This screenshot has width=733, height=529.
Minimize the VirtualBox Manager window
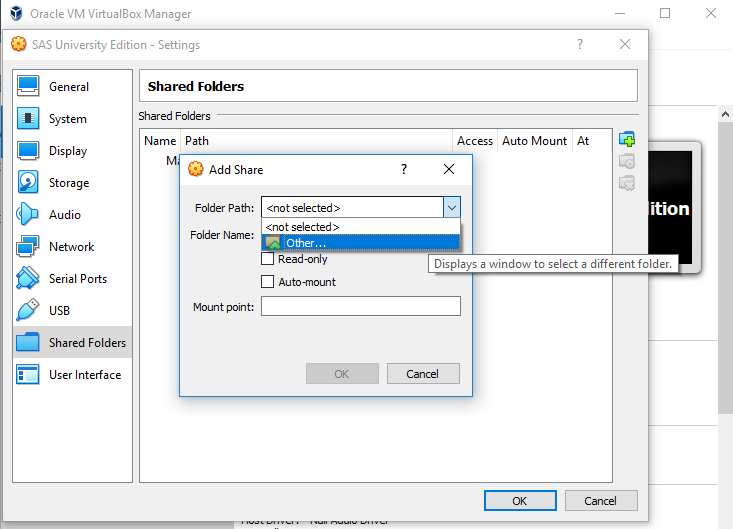coord(620,13)
